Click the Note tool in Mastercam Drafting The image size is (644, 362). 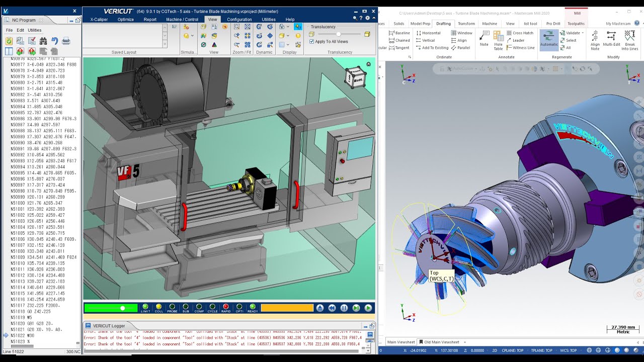pyautogui.click(x=484, y=39)
